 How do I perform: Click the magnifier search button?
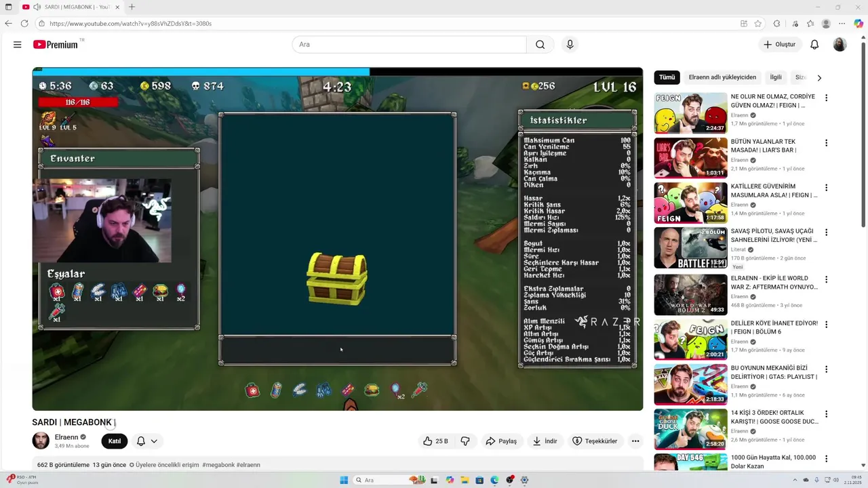coord(540,45)
